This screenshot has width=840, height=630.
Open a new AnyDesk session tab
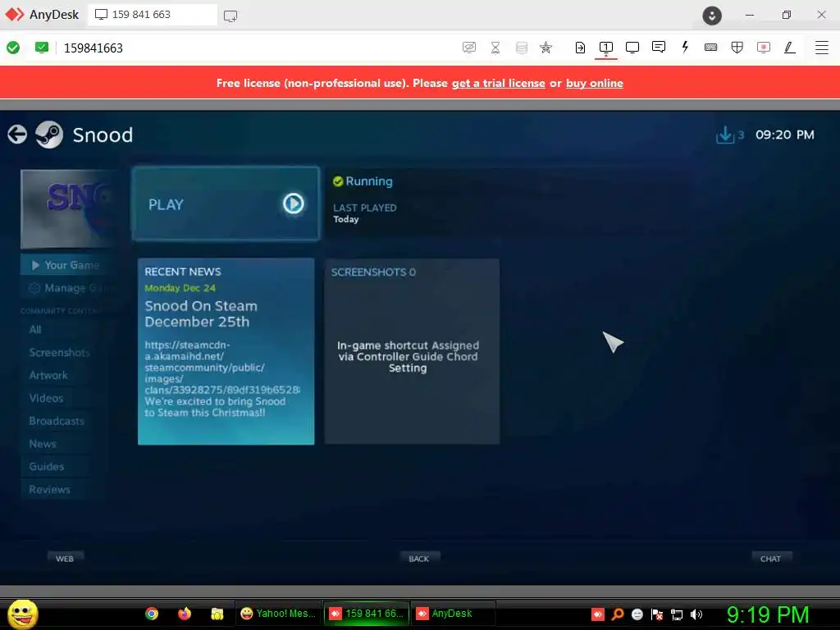(x=231, y=16)
